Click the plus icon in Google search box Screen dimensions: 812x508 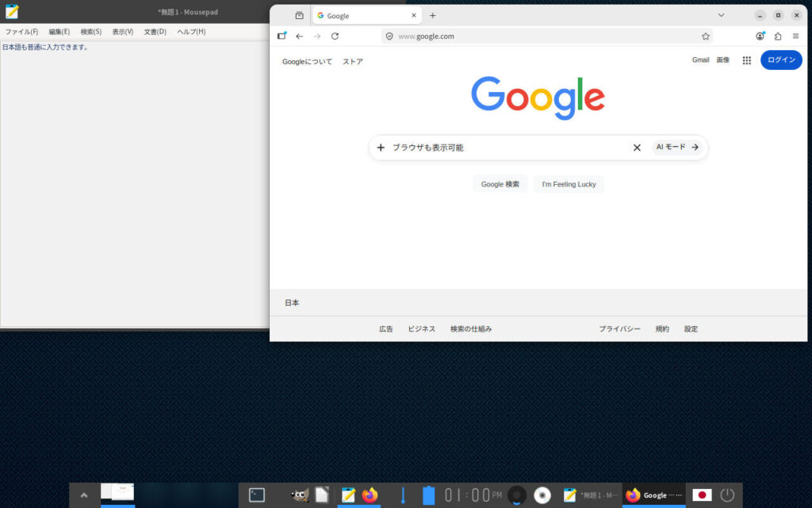(x=381, y=148)
